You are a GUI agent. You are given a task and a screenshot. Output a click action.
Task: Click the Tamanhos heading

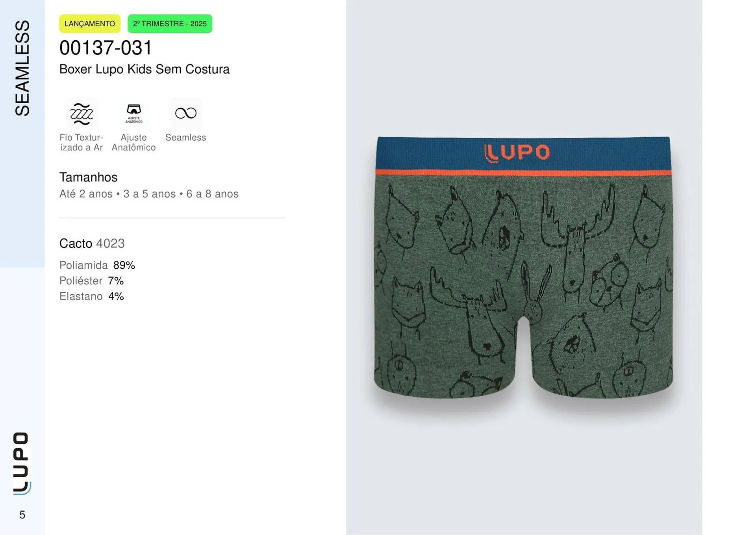pos(88,177)
